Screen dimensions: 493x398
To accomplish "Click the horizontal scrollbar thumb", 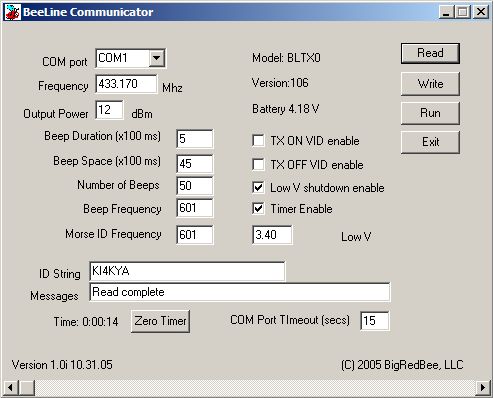I will (x=26, y=387).
